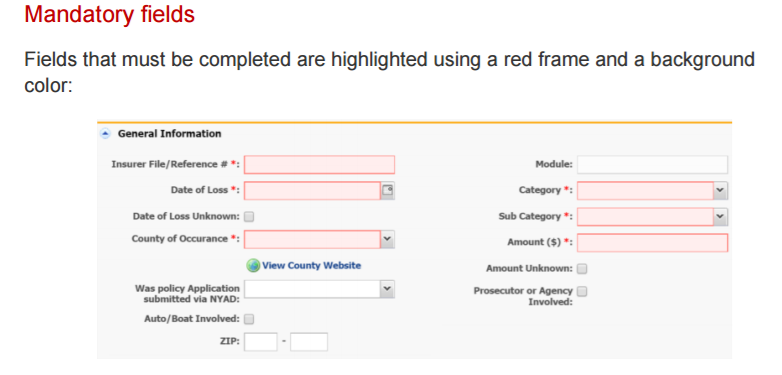Check the Date of Loss Unknown box
Image resolution: width=782 pixels, height=375 pixels.
pos(249,216)
